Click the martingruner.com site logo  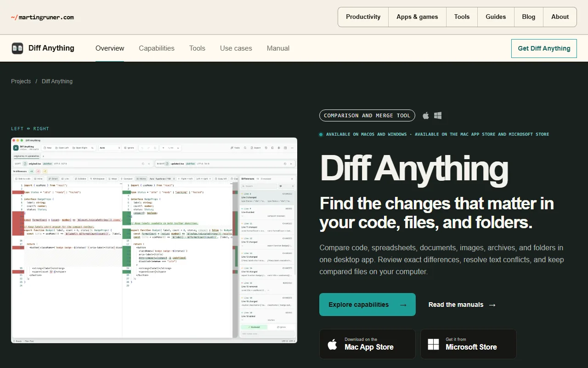coord(42,17)
